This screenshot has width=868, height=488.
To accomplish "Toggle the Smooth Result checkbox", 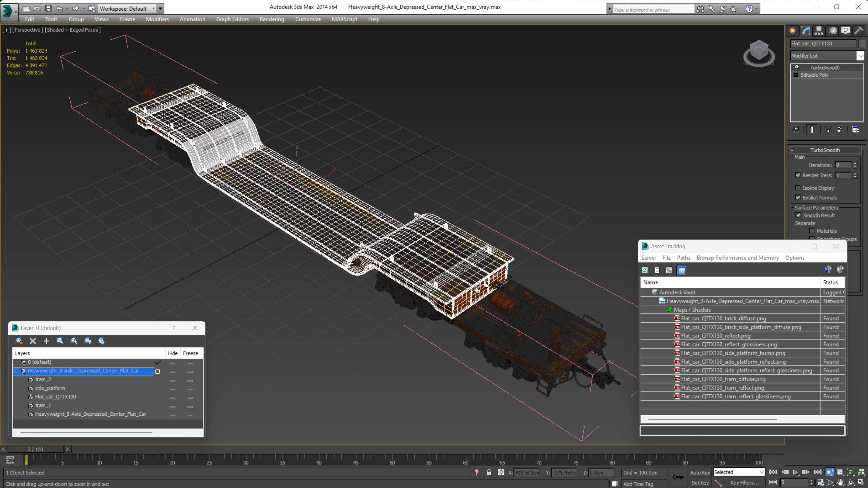I will (798, 215).
